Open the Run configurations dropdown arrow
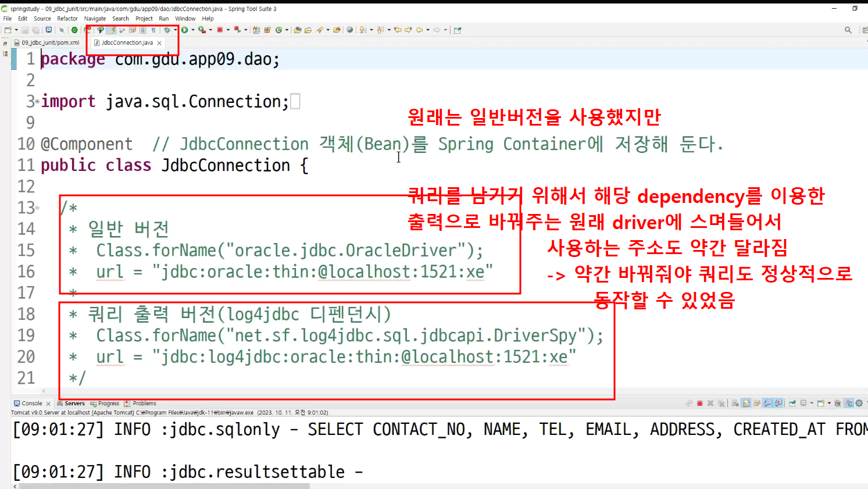 pyautogui.click(x=193, y=30)
